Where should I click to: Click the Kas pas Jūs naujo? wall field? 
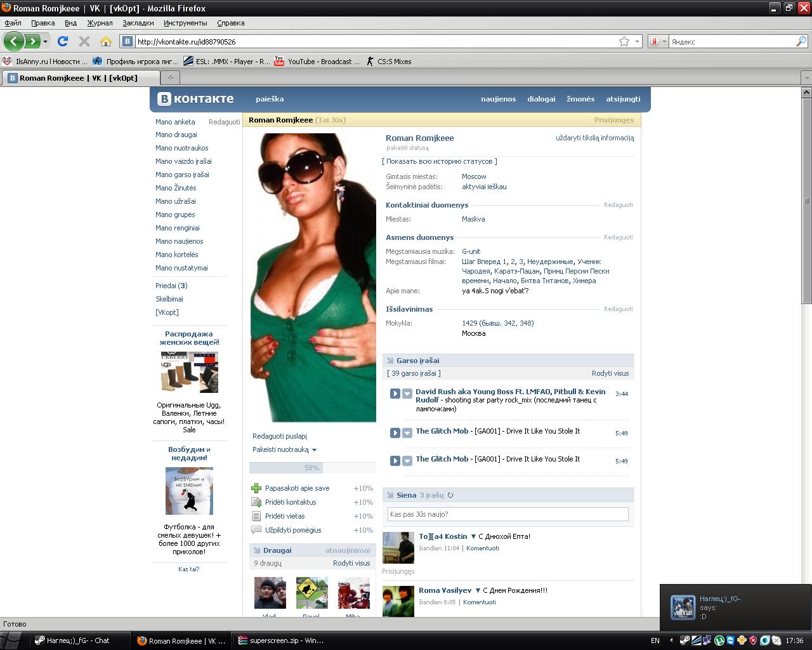507,514
